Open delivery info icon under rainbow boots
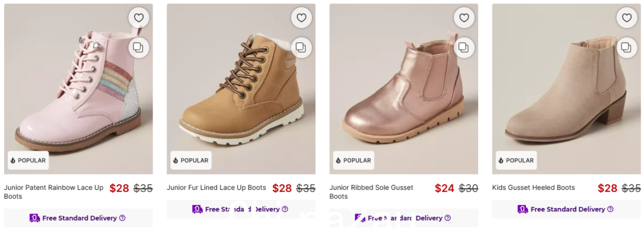 coord(122,218)
